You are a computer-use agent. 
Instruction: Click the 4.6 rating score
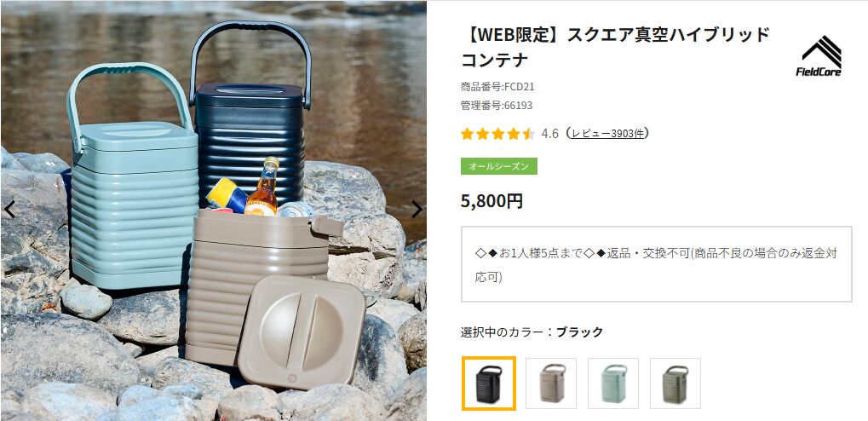click(549, 134)
